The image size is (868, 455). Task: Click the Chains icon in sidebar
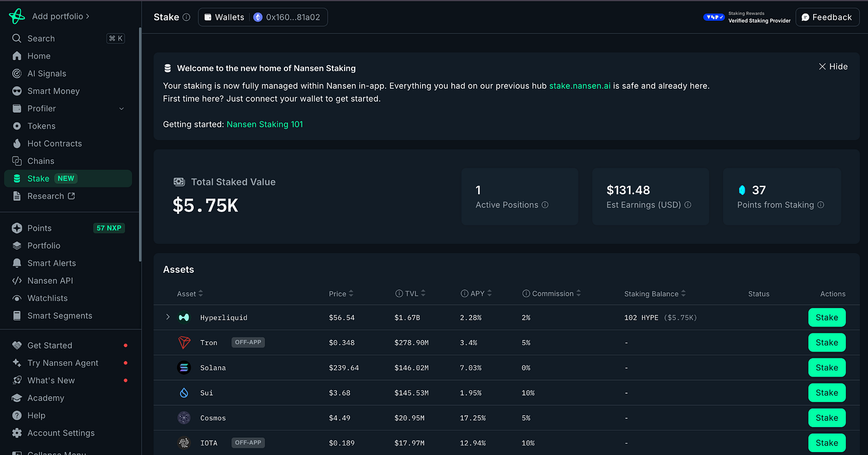click(x=17, y=161)
